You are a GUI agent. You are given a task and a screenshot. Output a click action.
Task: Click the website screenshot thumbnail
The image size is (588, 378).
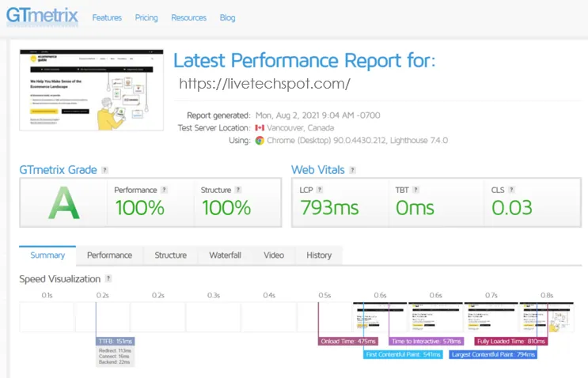pyautogui.click(x=86, y=91)
